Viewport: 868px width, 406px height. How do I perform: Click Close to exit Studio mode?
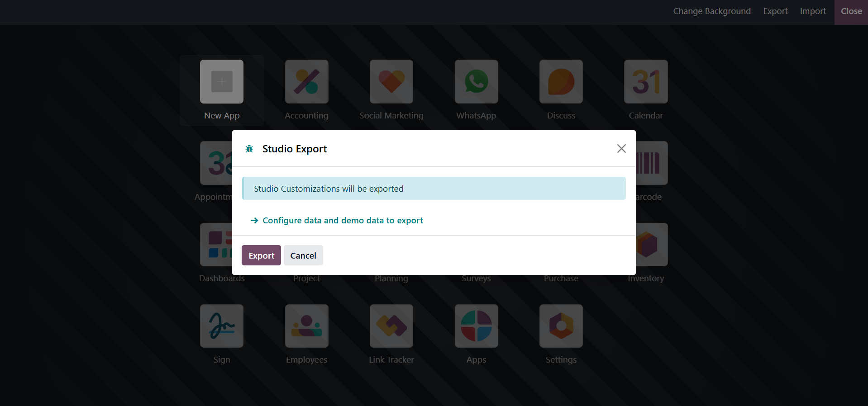tap(851, 11)
